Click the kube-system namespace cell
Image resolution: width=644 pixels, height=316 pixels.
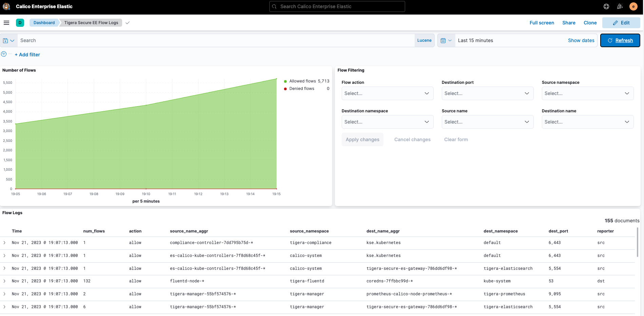click(x=497, y=281)
